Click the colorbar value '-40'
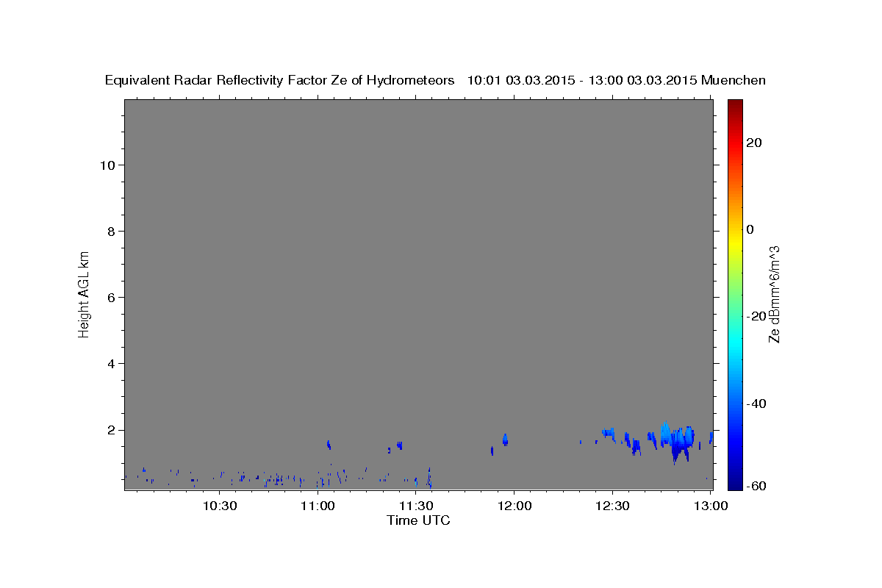 pyautogui.click(x=756, y=404)
